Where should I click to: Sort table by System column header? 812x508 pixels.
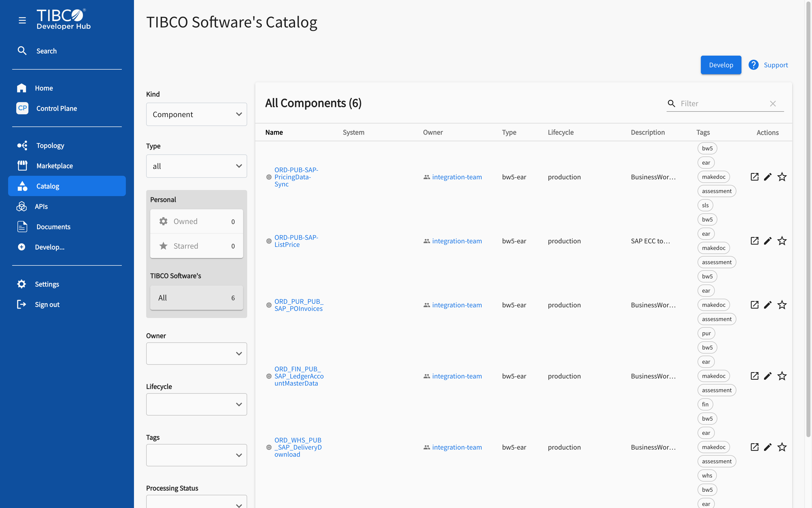(x=353, y=132)
